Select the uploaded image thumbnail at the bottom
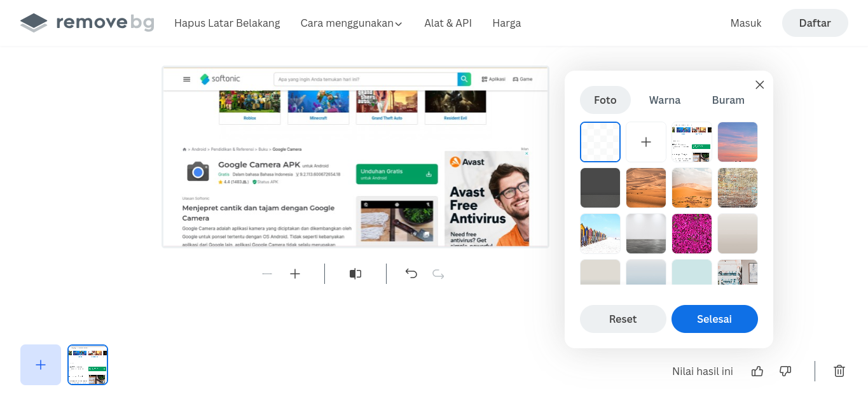The width and height of the screenshot is (868, 403). point(88,365)
